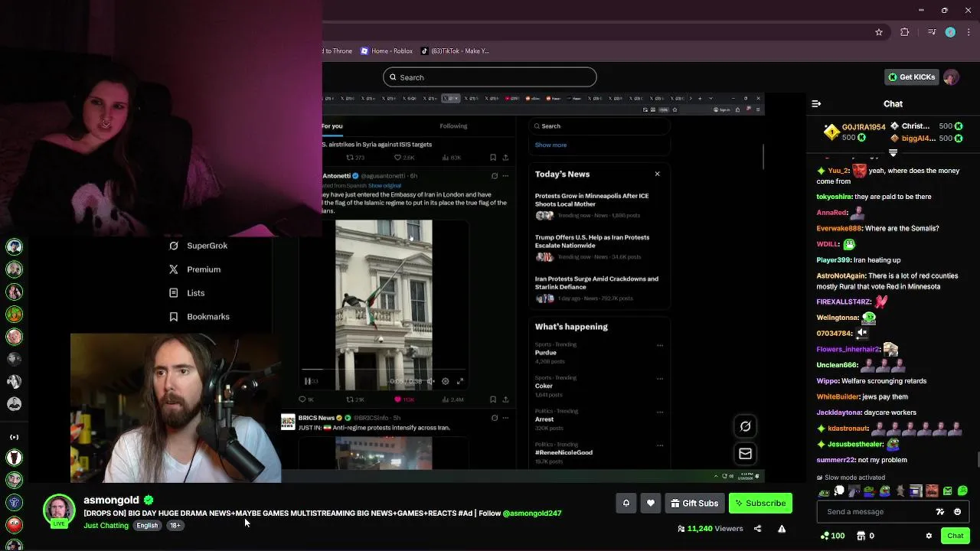Open SuperGrok in the X sidebar
The image size is (980, 551).
point(199,246)
